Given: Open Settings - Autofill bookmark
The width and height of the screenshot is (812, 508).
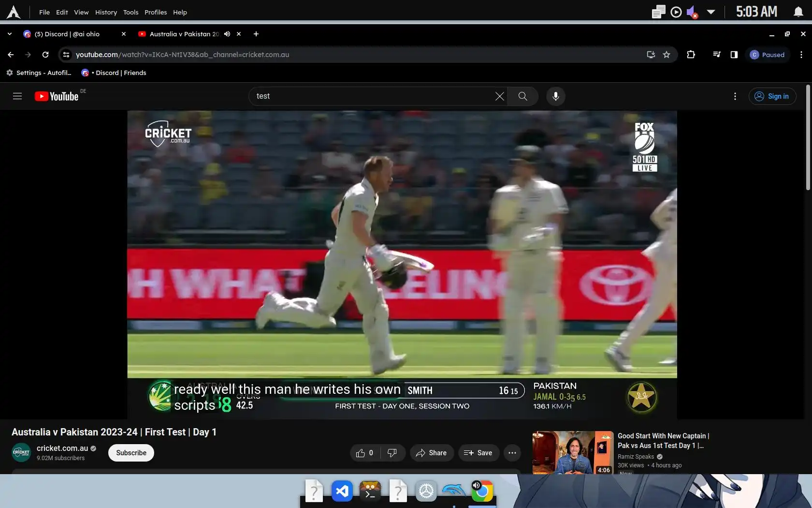Looking at the screenshot, I should coord(39,73).
